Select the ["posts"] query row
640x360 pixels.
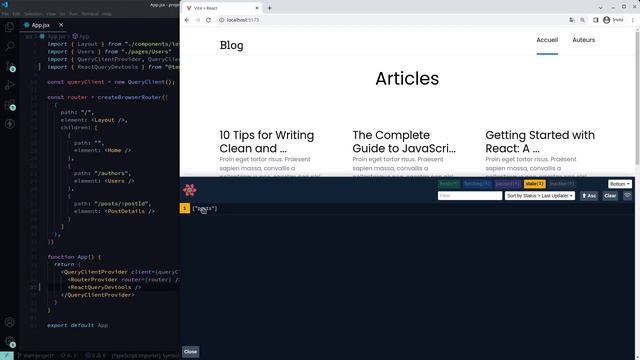(x=407, y=209)
